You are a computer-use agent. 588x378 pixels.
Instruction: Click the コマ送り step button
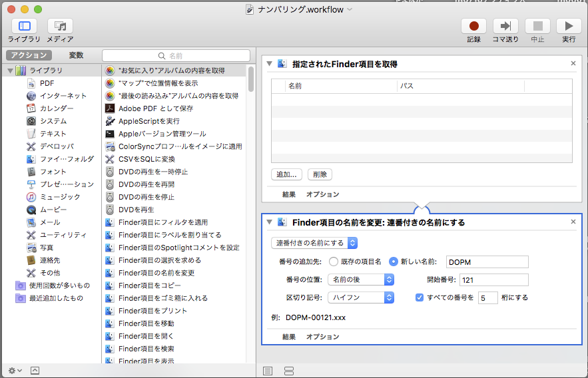coord(505,26)
